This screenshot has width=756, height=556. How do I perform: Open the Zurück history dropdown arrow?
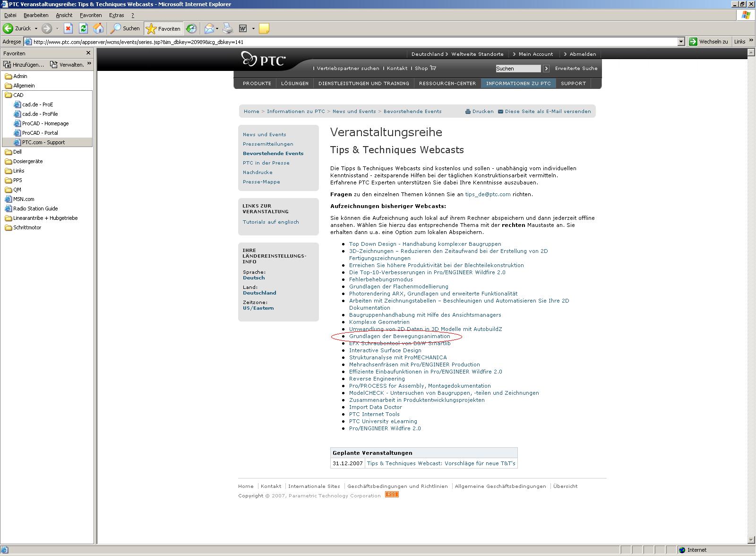pyautogui.click(x=36, y=28)
